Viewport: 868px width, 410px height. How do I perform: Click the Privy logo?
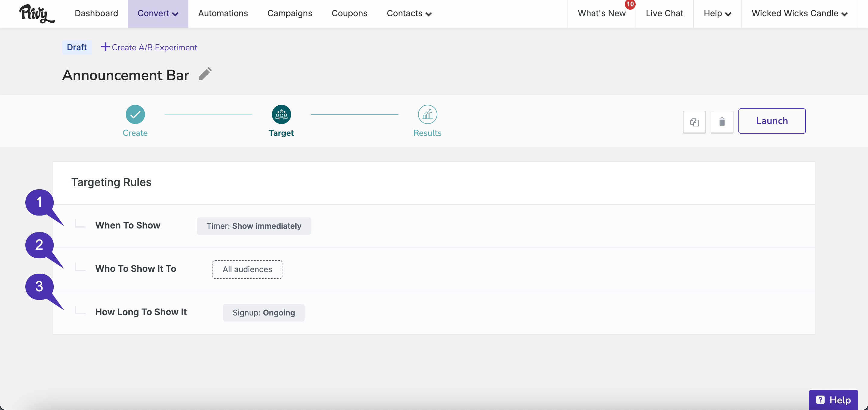pyautogui.click(x=37, y=14)
